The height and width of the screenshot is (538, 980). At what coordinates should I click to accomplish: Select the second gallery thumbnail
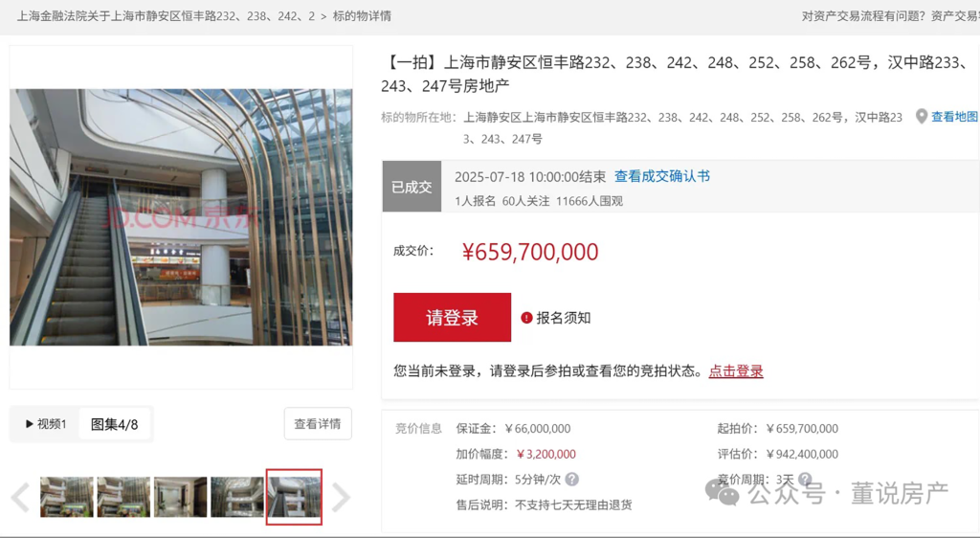(123, 497)
